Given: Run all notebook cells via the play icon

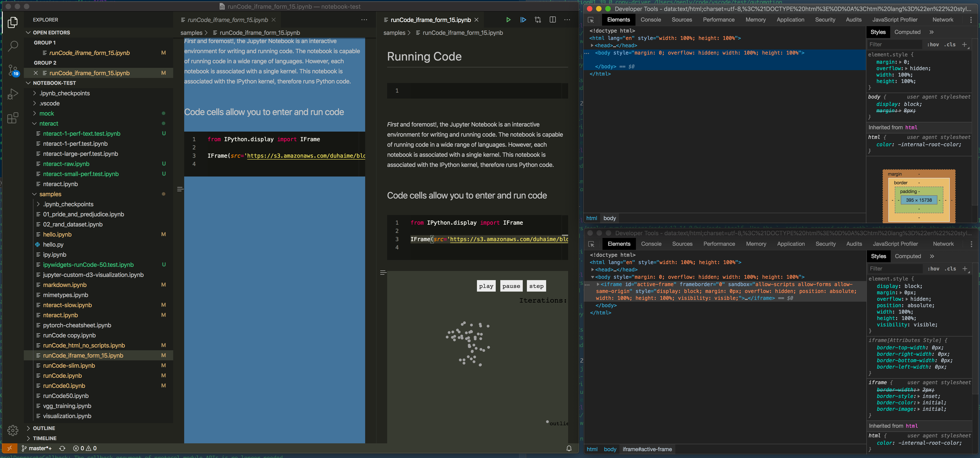Looking at the screenshot, I should (x=508, y=19).
